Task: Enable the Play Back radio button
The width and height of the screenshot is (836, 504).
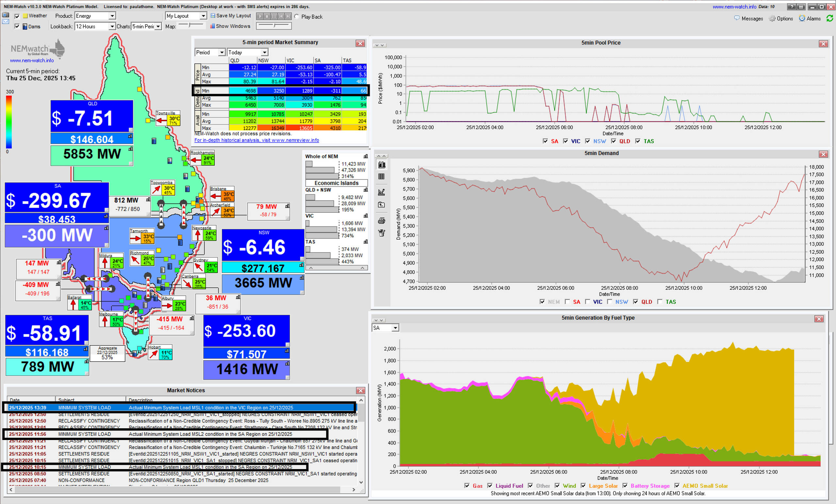Action: (297, 17)
